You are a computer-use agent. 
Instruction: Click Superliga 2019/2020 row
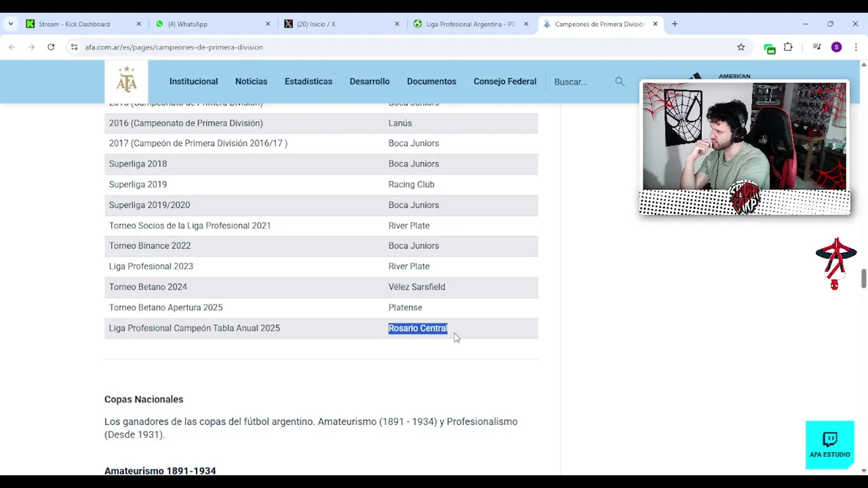click(x=321, y=205)
